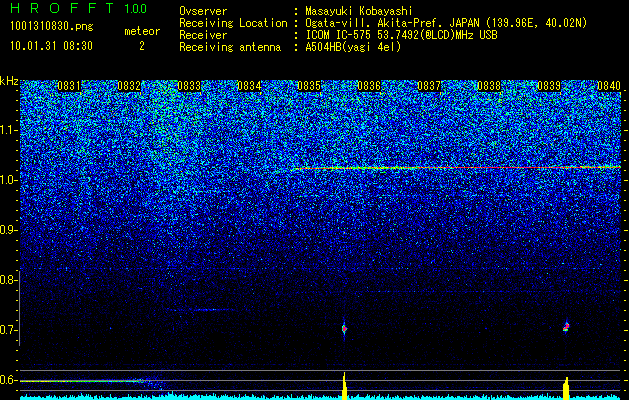Click the observer name Masayuki Kobayashi
Image resolution: width=629 pixels, height=400 pixels.
point(359,11)
